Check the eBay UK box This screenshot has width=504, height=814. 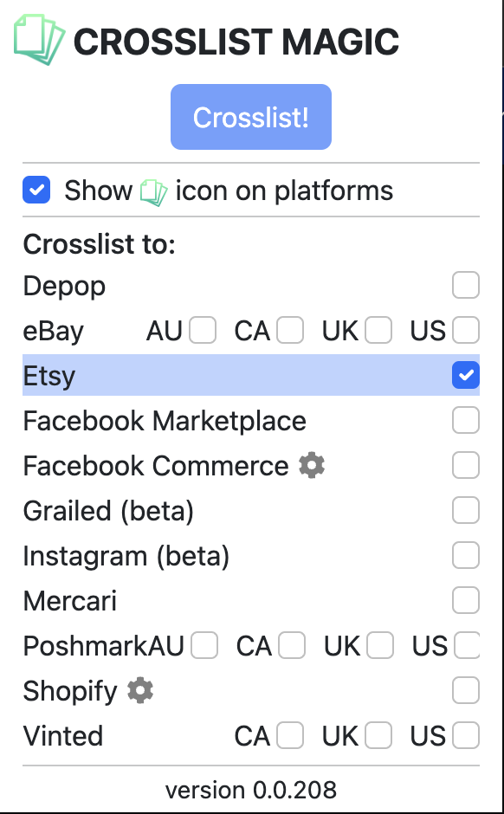[378, 330]
